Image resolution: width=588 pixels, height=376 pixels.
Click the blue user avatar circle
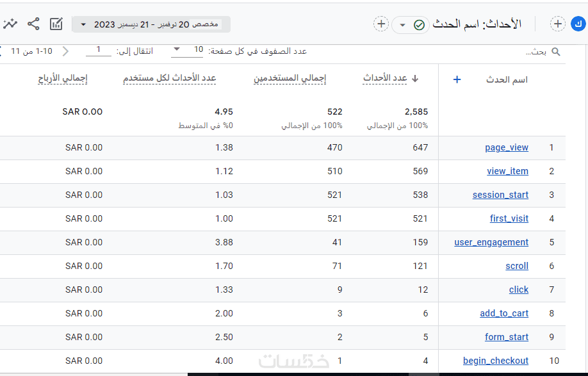tap(578, 24)
